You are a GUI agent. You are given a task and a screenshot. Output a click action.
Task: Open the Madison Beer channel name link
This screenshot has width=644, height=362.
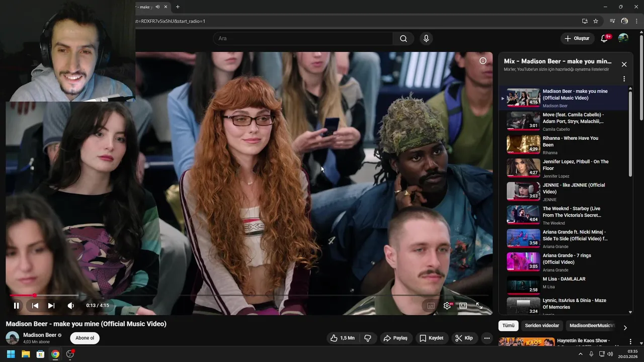point(40,335)
